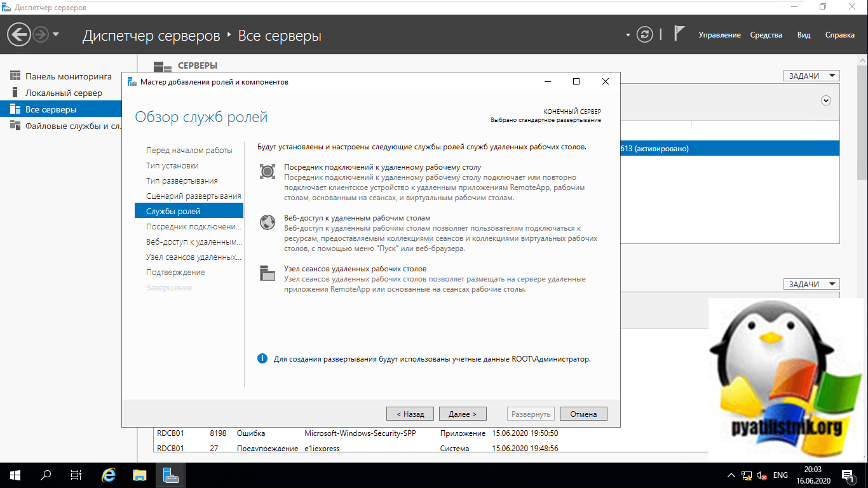The width and height of the screenshot is (868, 488).
Task: Select the Подтверждение wizard step
Action: pyautogui.click(x=175, y=272)
